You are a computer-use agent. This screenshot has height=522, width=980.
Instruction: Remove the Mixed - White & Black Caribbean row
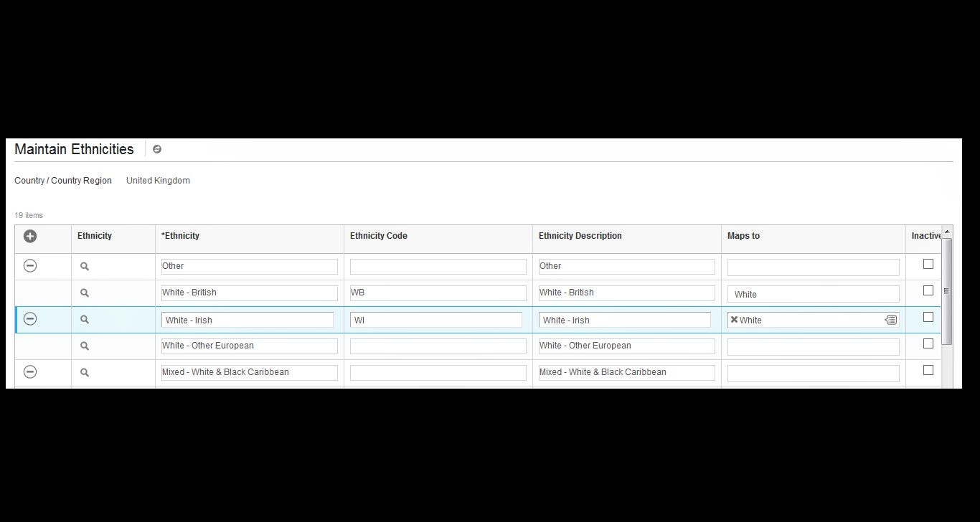[29, 371]
